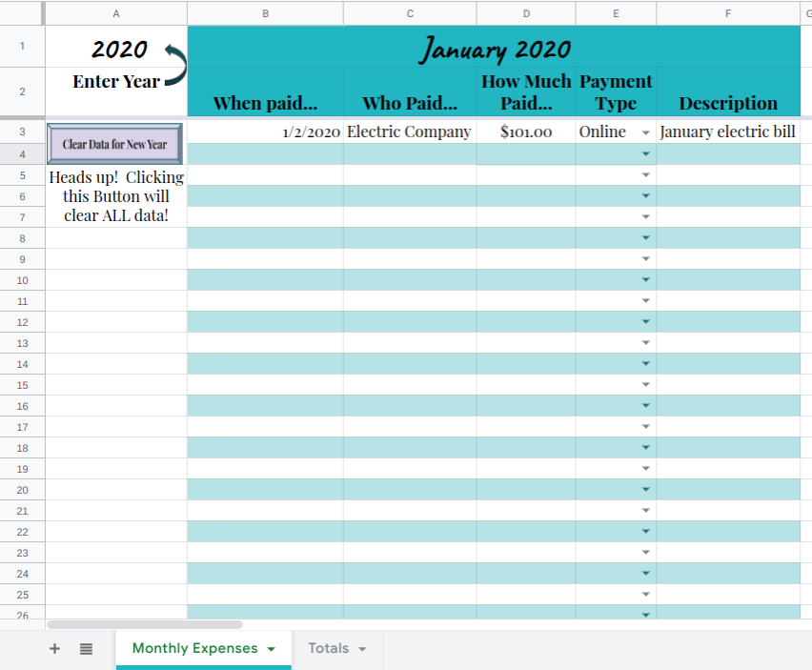
Task: Click the Heads up warning text
Action: [x=116, y=196]
